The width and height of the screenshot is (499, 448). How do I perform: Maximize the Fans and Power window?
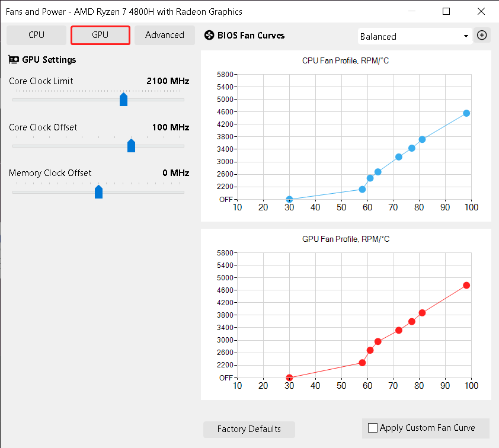(446, 11)
